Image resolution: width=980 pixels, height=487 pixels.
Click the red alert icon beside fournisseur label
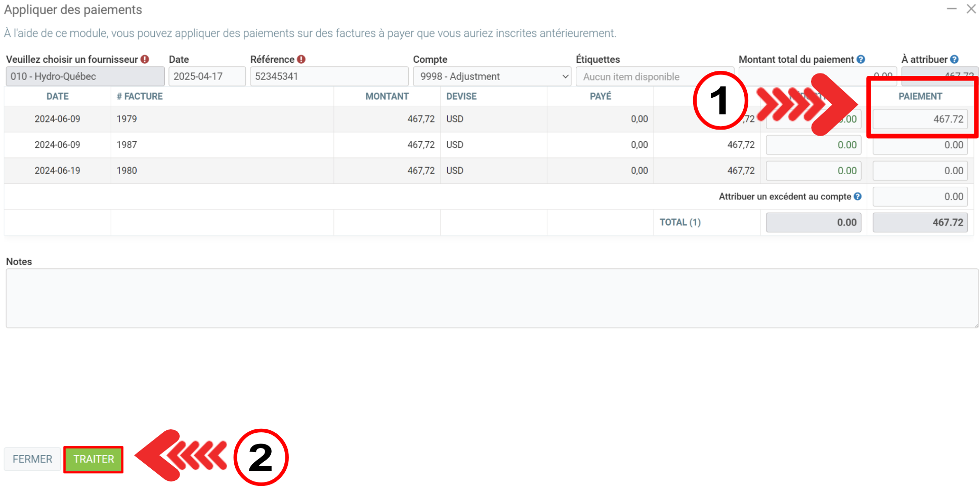pos(145,59)
